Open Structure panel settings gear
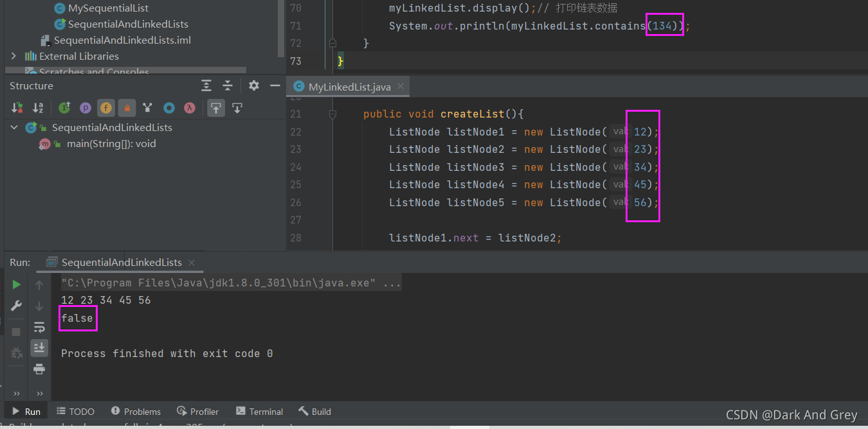The width and height of the screenshot is (868, 429). coord(254,85)
